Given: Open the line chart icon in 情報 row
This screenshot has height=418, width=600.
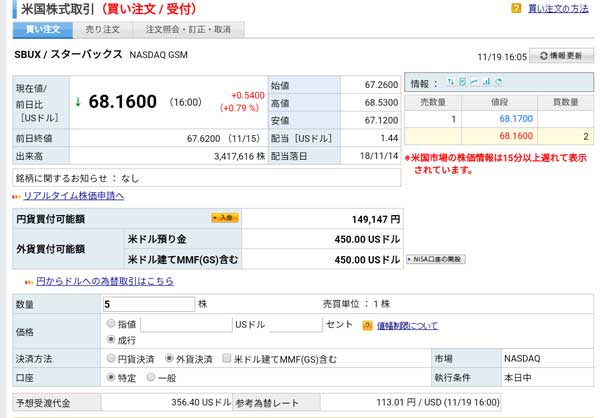Looking at the screenshot, I should click(473, 83).
